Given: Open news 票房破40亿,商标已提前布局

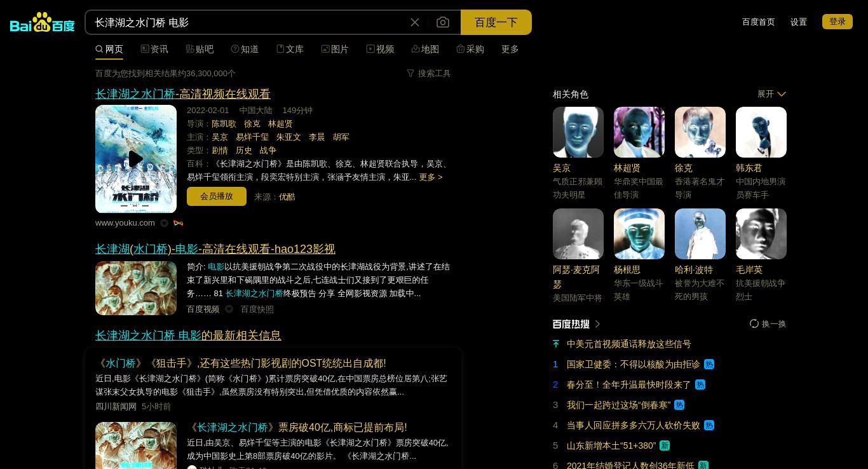Looking at the screenshot, I should coord(297,428).
